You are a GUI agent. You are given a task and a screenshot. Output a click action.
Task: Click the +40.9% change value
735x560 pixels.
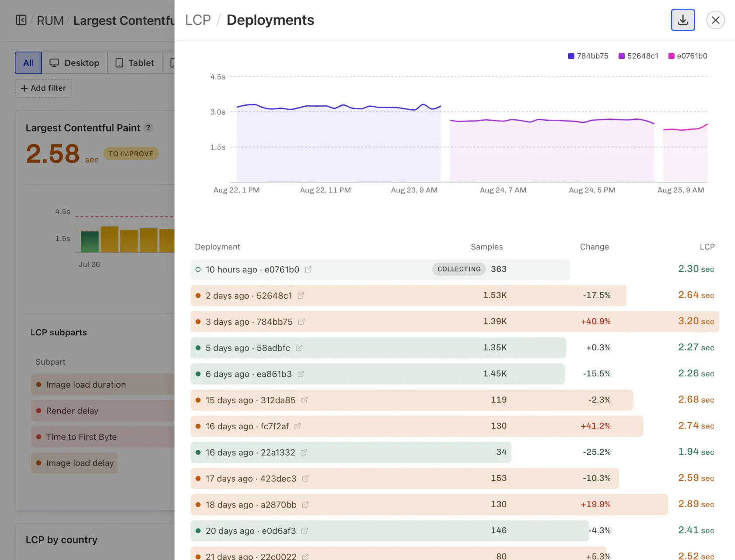click(595, 321)
